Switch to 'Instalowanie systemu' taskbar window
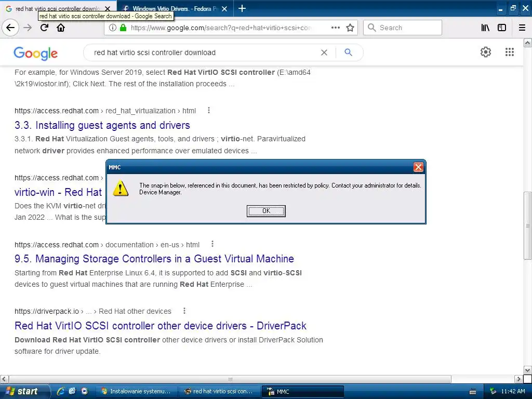Screen dimensions: 532x399 [x=137, y=391]
